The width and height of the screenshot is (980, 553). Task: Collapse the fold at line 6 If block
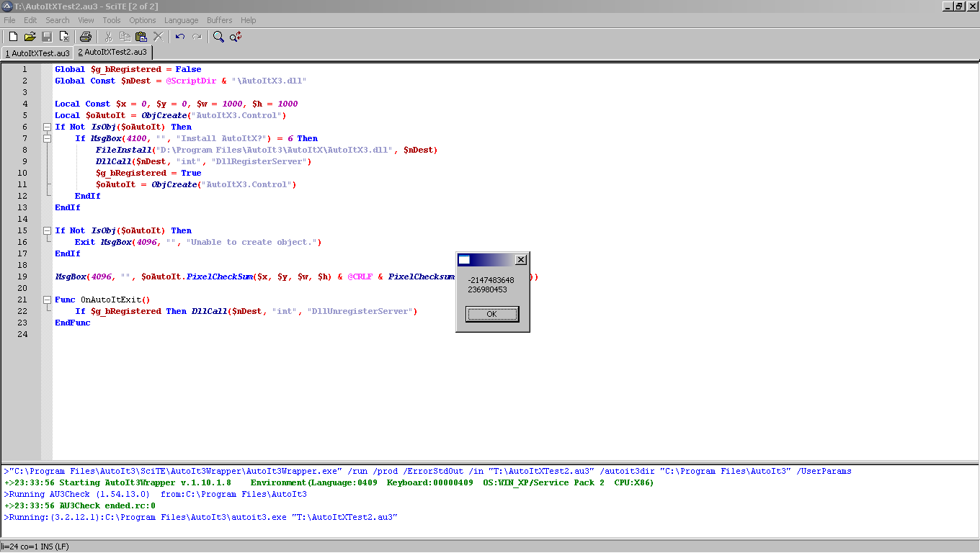[x=47, y=127]
